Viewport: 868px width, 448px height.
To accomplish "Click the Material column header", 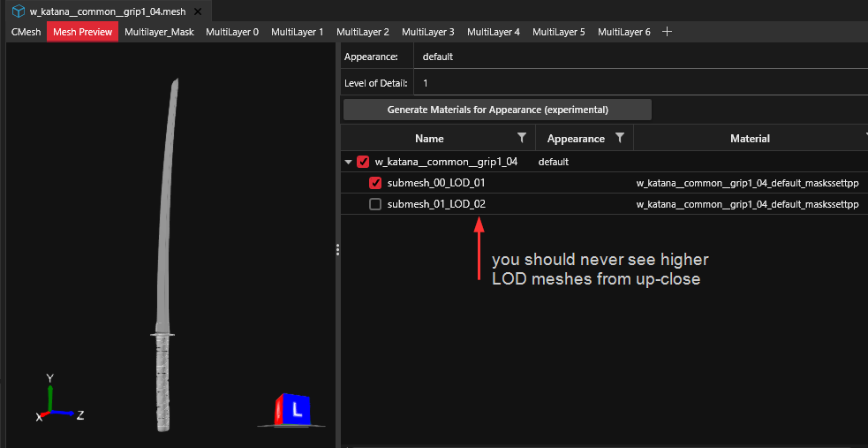I will pos(750,139).
